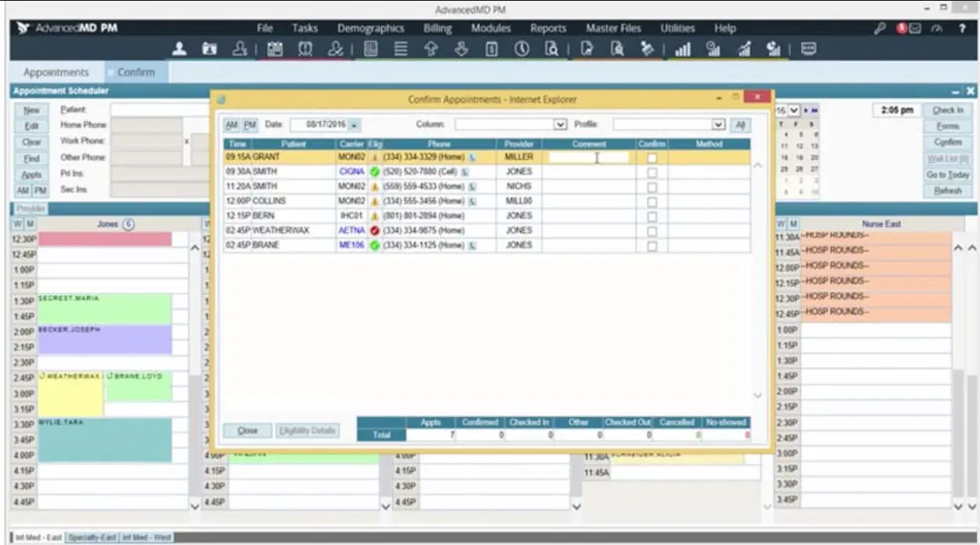This screenshot has height=545, width=980.
Task: Click the upload arrow icon in the toolbar
Action: click(432, 49)
